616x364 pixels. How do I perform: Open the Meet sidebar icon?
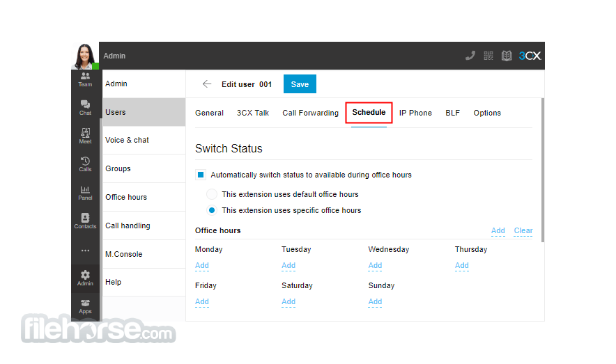tap(85, 136)
